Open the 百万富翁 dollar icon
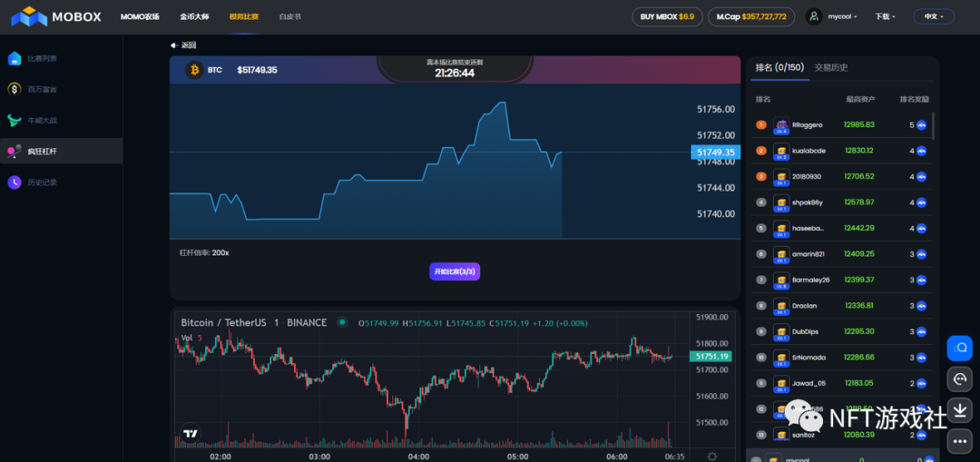 point(15,89)
